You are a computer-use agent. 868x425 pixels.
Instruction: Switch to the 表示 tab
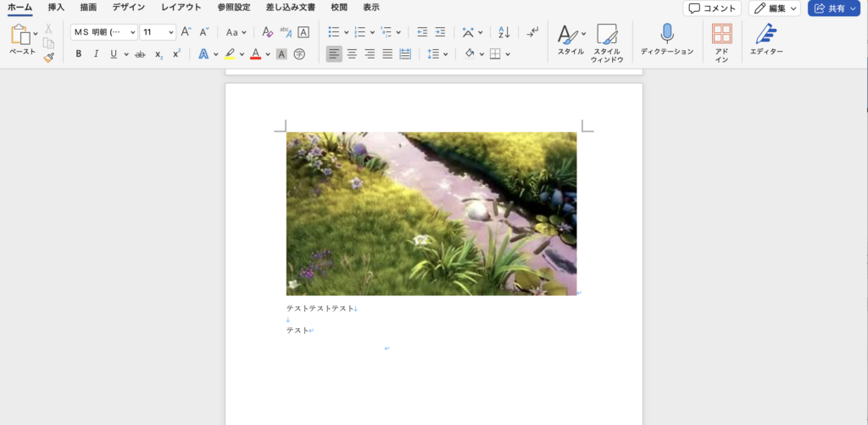(x=371, y=8)
